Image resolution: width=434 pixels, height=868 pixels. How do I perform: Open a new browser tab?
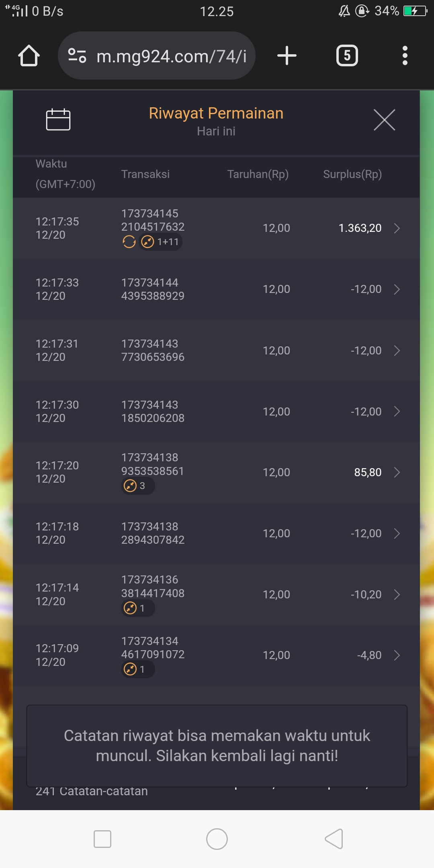(287, 56)
